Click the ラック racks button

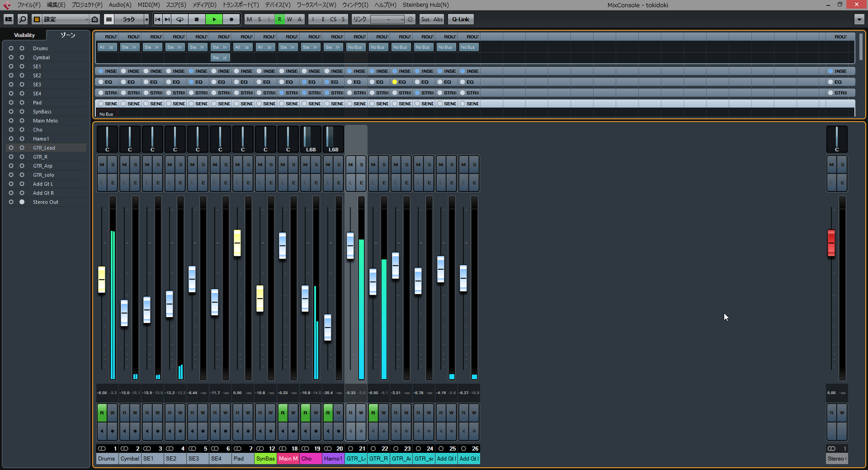point(129,19)
